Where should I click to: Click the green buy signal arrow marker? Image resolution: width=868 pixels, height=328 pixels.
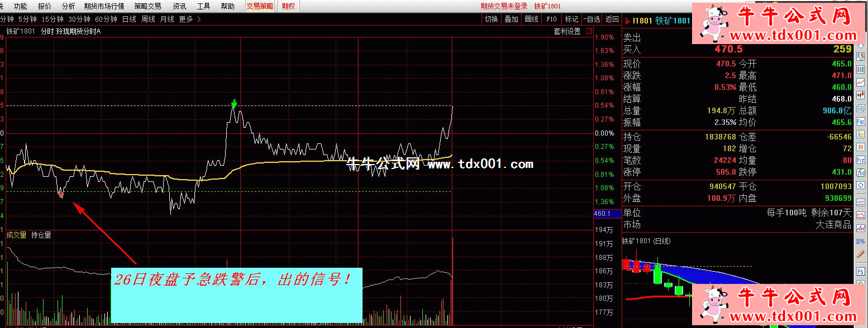[235, 103]
